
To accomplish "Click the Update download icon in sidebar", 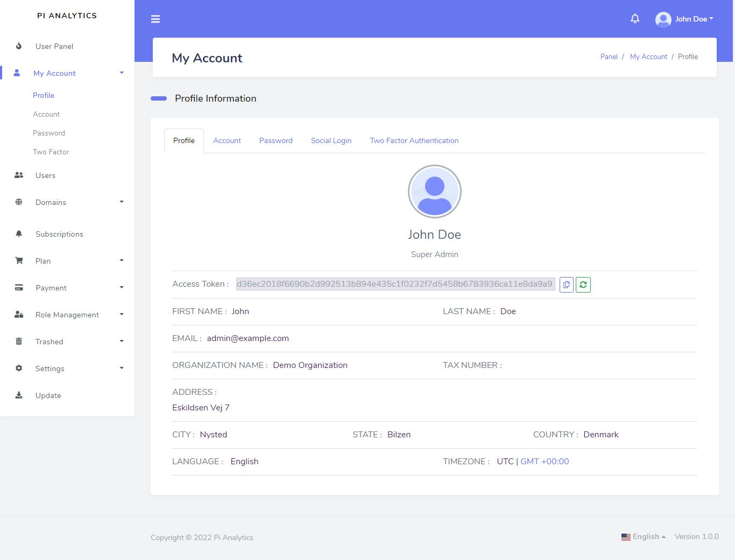I will 19,395.
